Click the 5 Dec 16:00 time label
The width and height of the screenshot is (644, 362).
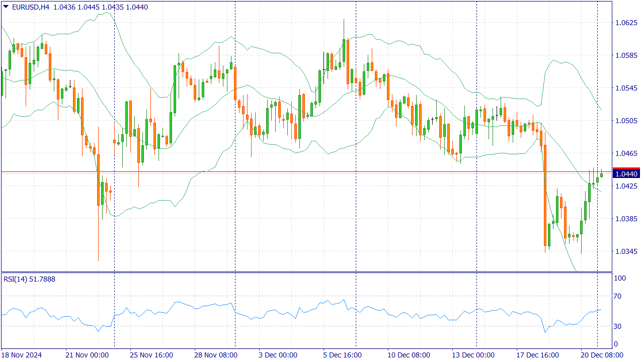pos(343,355)
